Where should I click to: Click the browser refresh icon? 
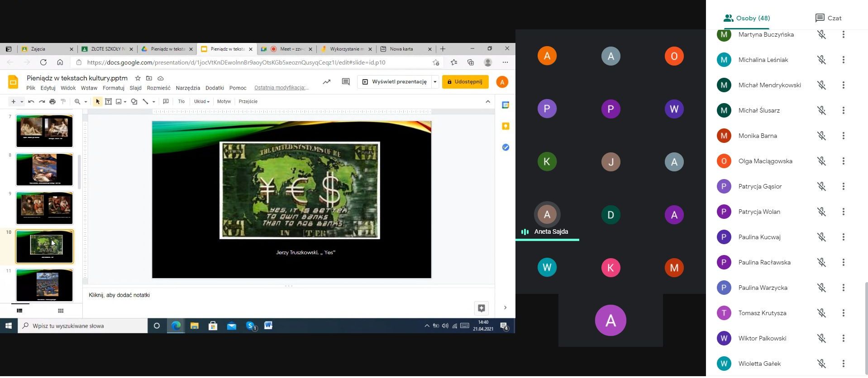click(x=43, y=62)
